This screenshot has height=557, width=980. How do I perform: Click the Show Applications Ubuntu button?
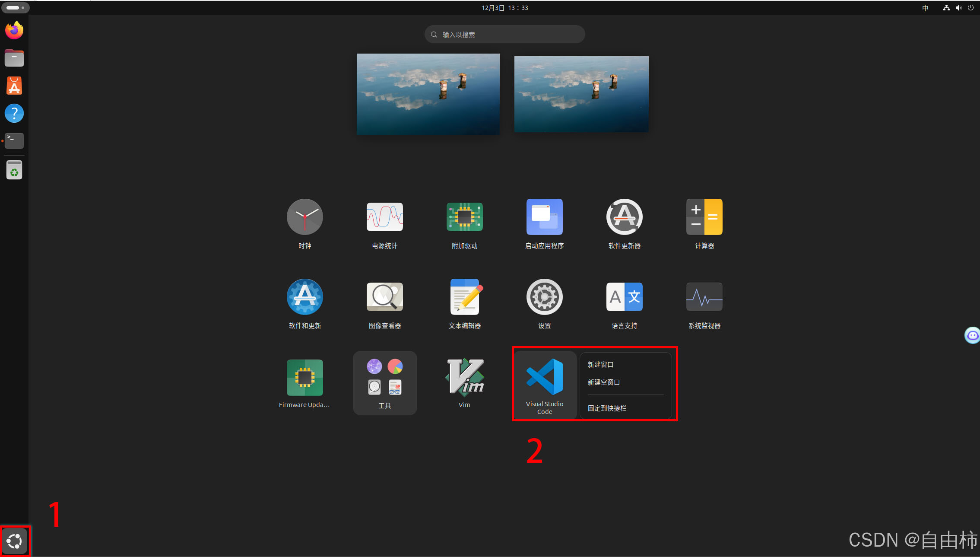point(15,541)
